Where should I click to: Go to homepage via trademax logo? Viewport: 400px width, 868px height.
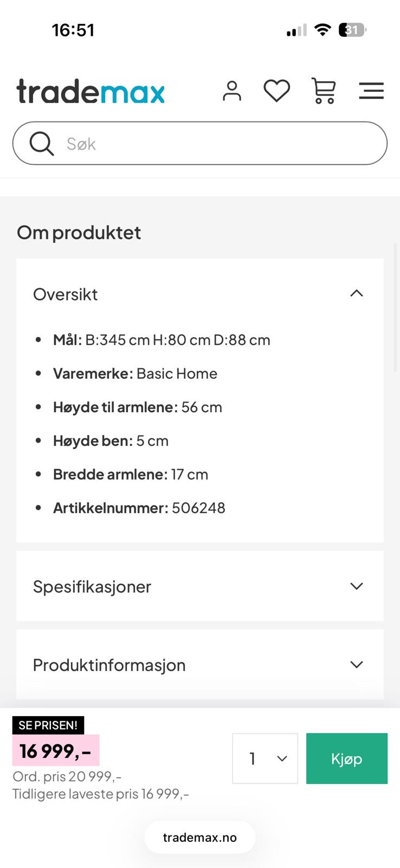tap(91, 91)
